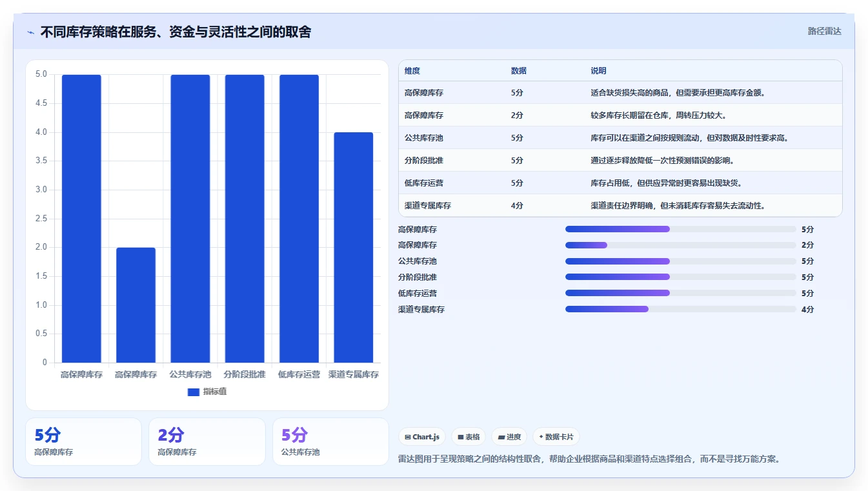Click the 渠道专属库存 progress bar

coord(681,309)
